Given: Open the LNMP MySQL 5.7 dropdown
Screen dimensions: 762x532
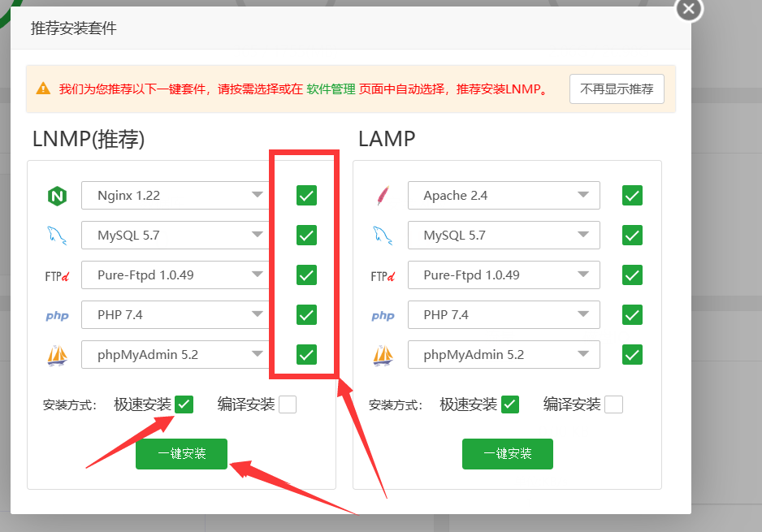Looking at the screenshot, I should 175,236.
